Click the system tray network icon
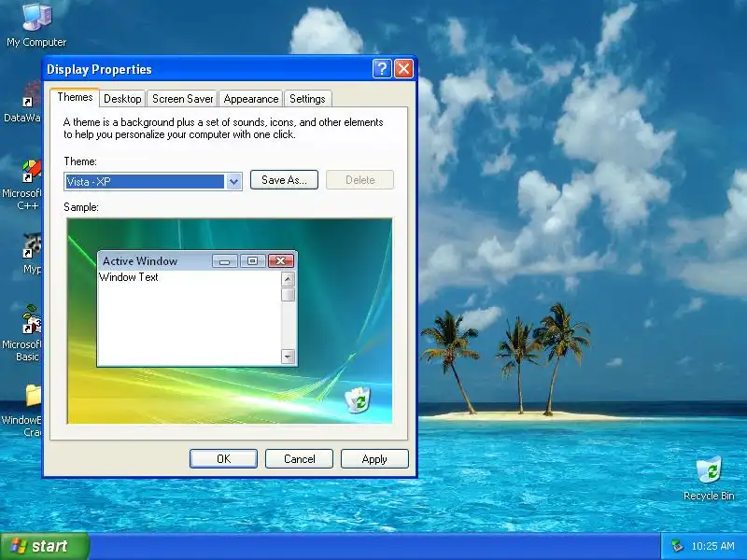747x560 pixels. [676, 546]
